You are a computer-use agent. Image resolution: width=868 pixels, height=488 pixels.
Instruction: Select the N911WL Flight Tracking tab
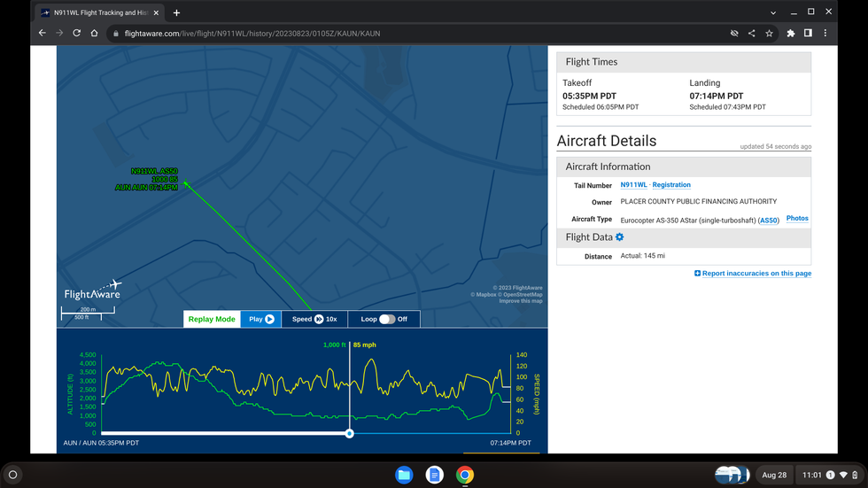(99, 12)
